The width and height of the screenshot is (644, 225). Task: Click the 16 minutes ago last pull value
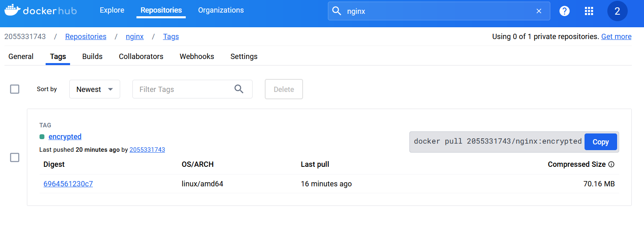pos(326,184)
